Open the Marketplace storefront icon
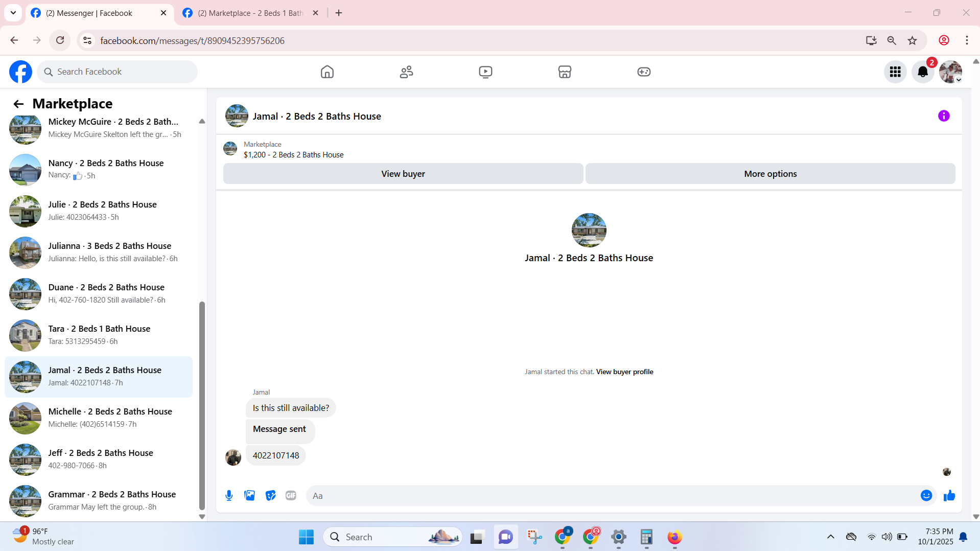 coord(565,72)
